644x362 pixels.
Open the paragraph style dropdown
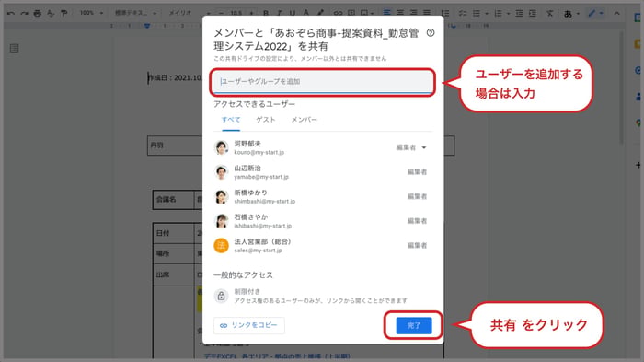tap(135, 13)
